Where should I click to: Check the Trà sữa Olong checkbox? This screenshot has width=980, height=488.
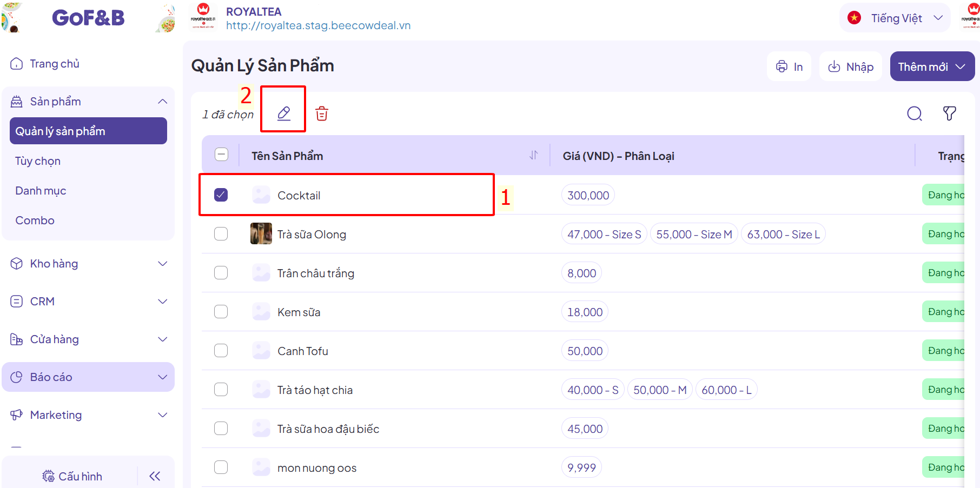[x=221, y=233]
